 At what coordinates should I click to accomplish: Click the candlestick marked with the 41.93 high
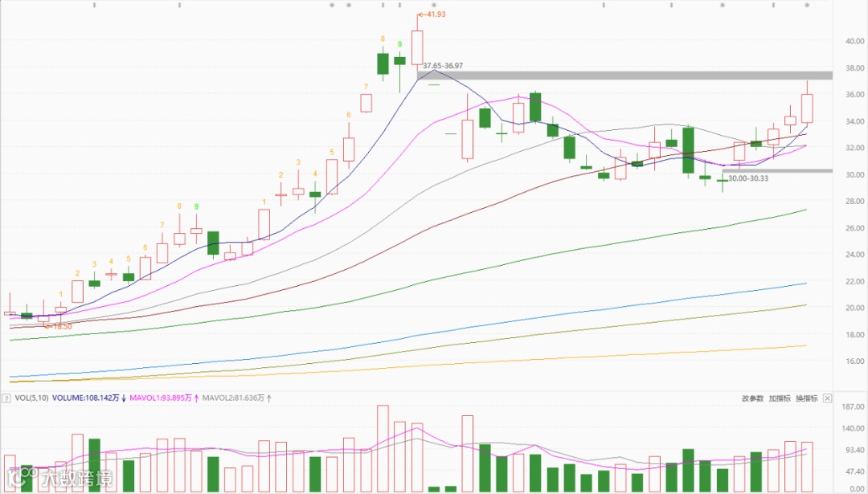[417, 47]
